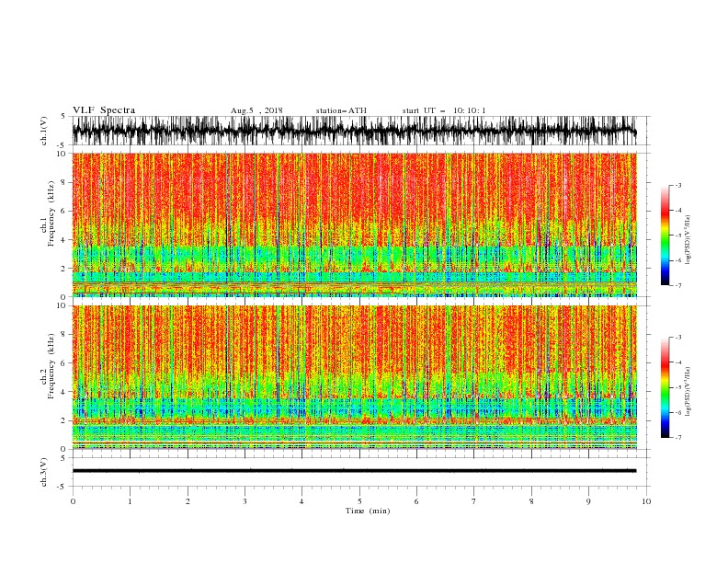This screenshot has width=728, height=563.
Task: Click the "2" kHz tick on ch.2 spectrogram
Action: tap(63, 420)
